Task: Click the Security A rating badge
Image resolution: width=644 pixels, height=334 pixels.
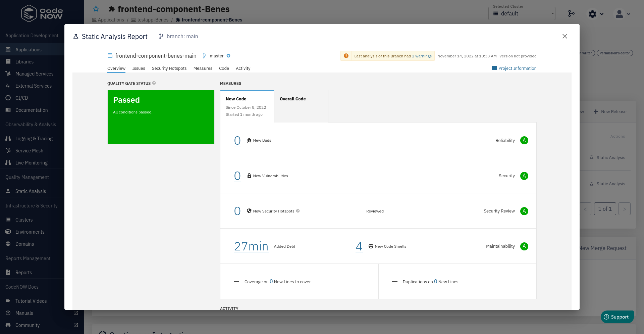Action: 524,176
